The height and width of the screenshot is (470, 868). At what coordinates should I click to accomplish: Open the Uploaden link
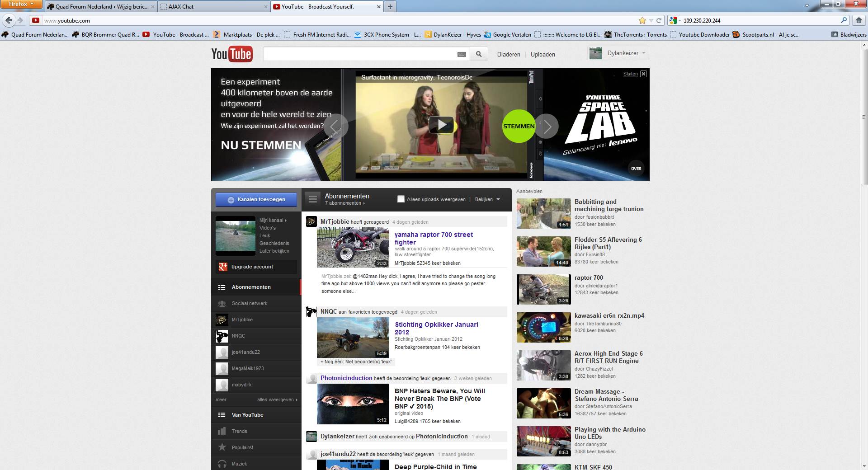click(x=542, y=54)
